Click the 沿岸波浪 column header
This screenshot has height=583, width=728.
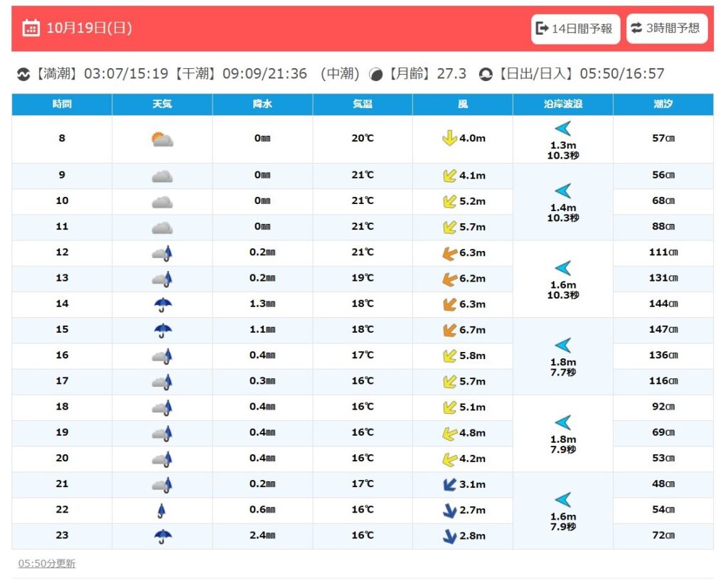(x=562, y=105)
